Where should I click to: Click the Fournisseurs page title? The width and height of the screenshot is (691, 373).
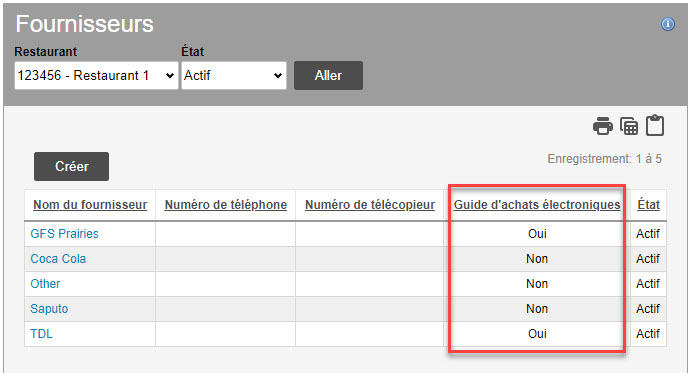point(85,24)
